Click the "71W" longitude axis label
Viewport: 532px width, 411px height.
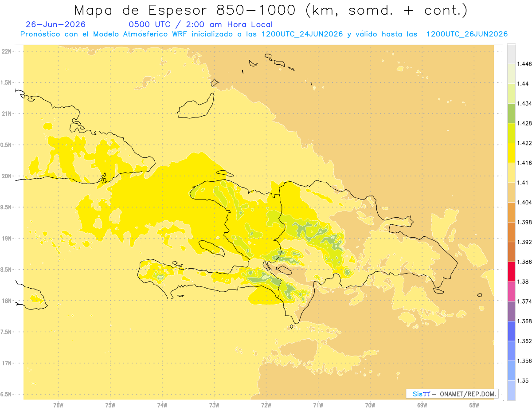318,405
